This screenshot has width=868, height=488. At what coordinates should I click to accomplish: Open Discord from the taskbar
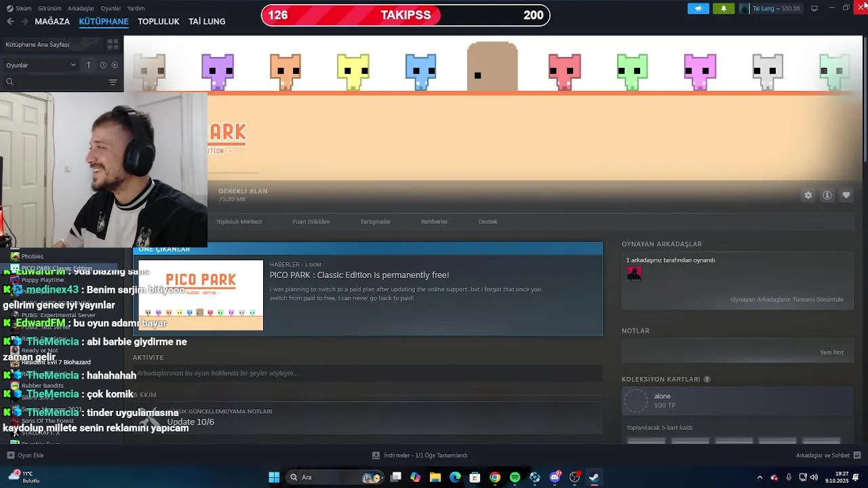555,477
